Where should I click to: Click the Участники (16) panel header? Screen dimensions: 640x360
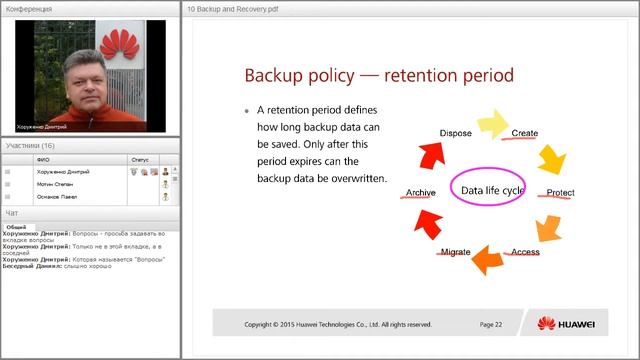90,146
